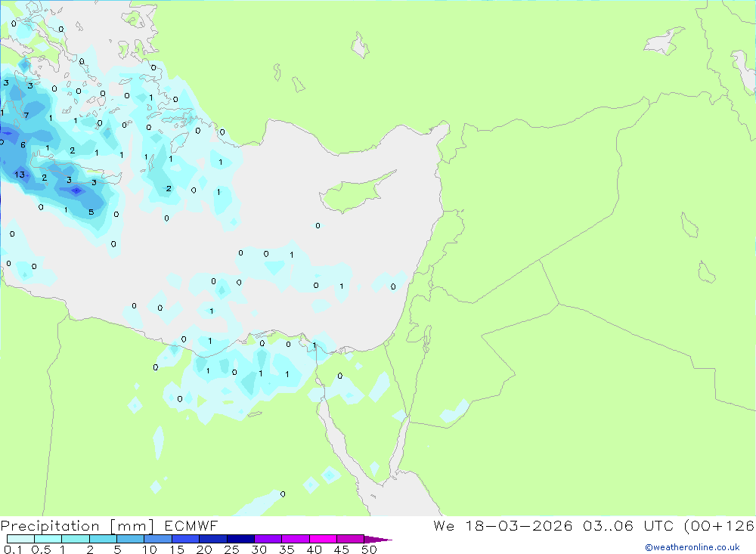Click the 'ECMWF' model label
This screenshot has width=756, height=554.
click(x=191, y=526)
